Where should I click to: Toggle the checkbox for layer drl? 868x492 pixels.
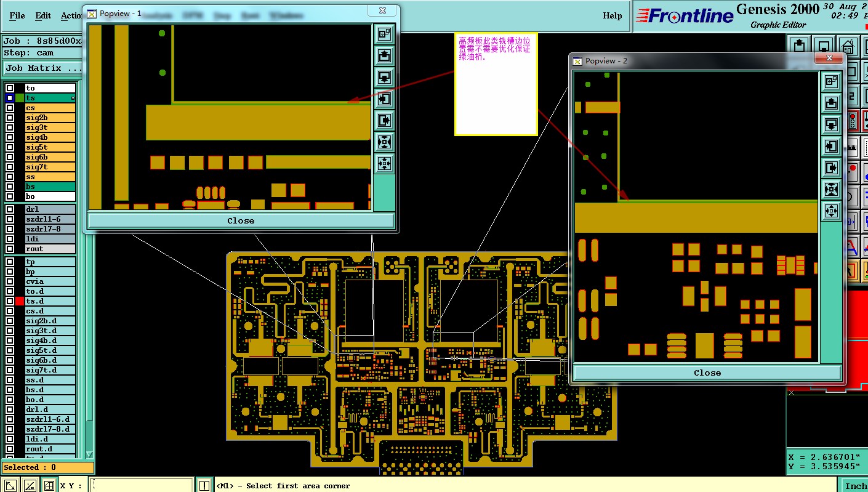coord(10,209)
